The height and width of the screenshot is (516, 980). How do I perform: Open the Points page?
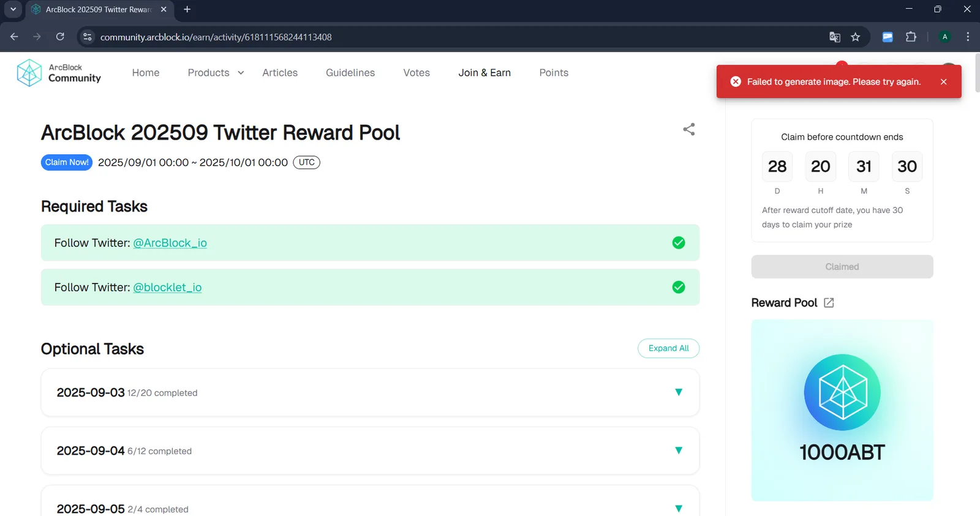[554, 73]
